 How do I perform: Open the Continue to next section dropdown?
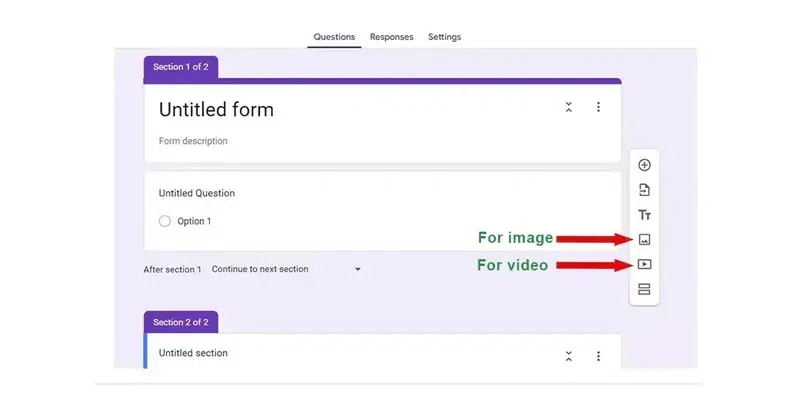286,269
